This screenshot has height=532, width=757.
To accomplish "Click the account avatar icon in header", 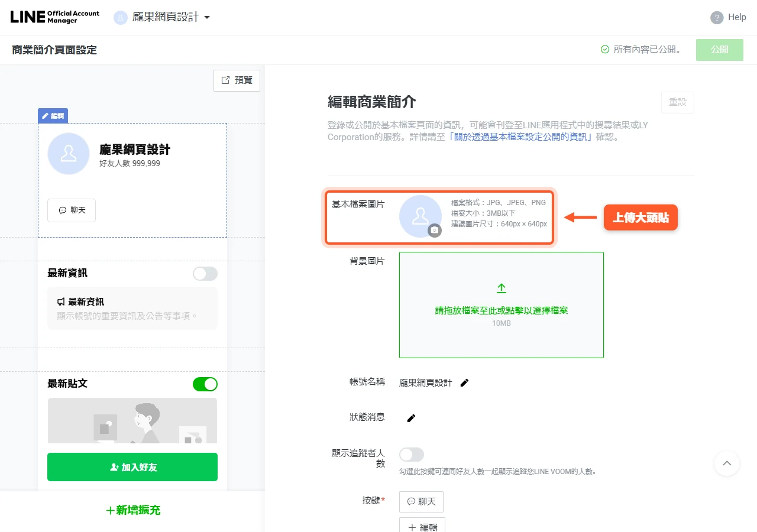I will coord(121,18).
